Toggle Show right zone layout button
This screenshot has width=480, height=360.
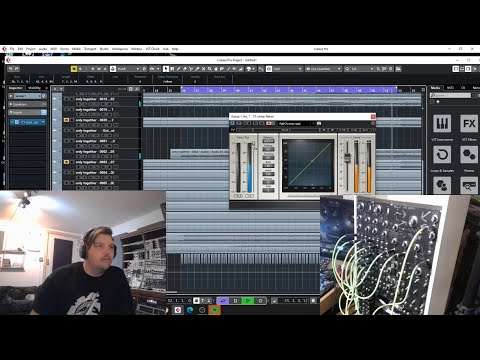(468, 69)
